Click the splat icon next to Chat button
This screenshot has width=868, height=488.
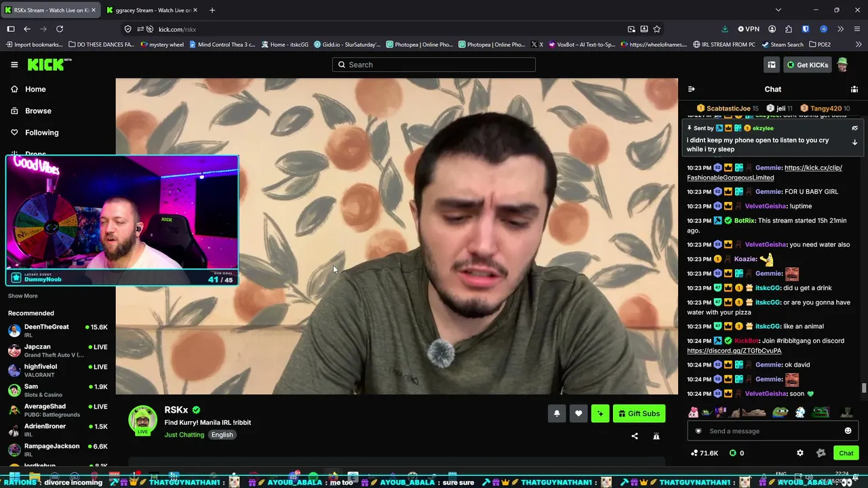[821, 453]
